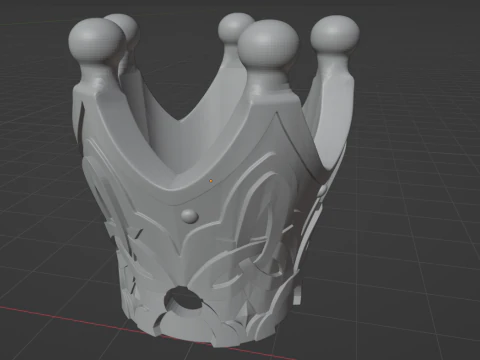
Task: Select the crown's orange origin point
Action: tap(211, 181)
